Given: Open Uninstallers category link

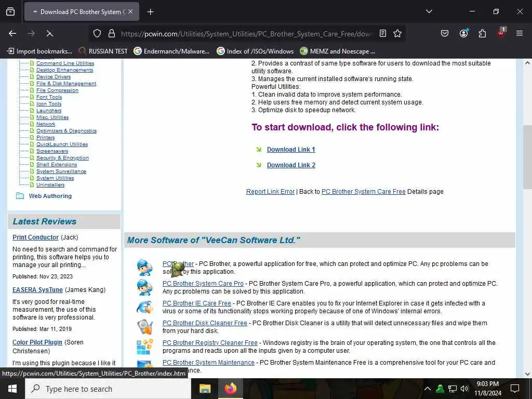Looking at the screenshot, I should (50, 185).
